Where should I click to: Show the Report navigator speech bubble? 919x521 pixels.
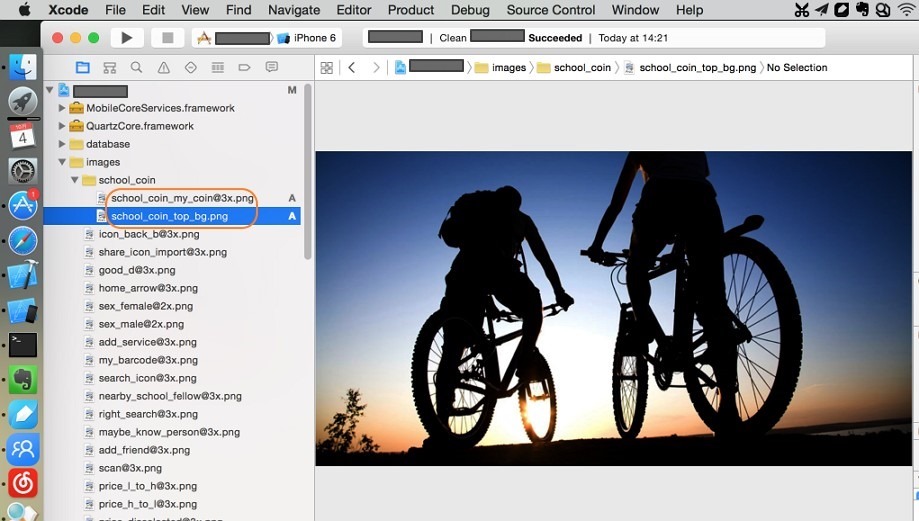tap(271, 68)
